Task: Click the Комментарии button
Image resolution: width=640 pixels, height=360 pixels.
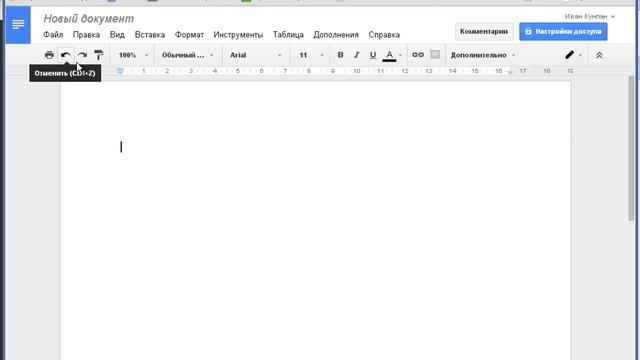Action: pos(484,31)
